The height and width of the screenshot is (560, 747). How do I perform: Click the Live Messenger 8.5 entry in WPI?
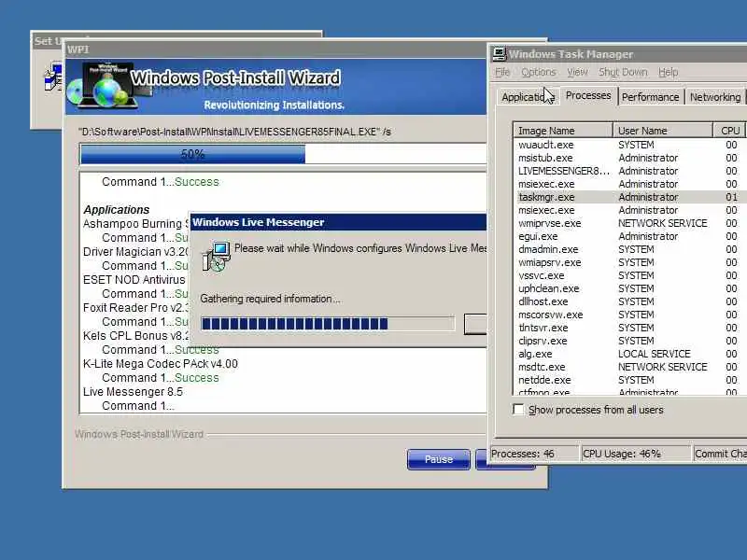coord(133,392)
